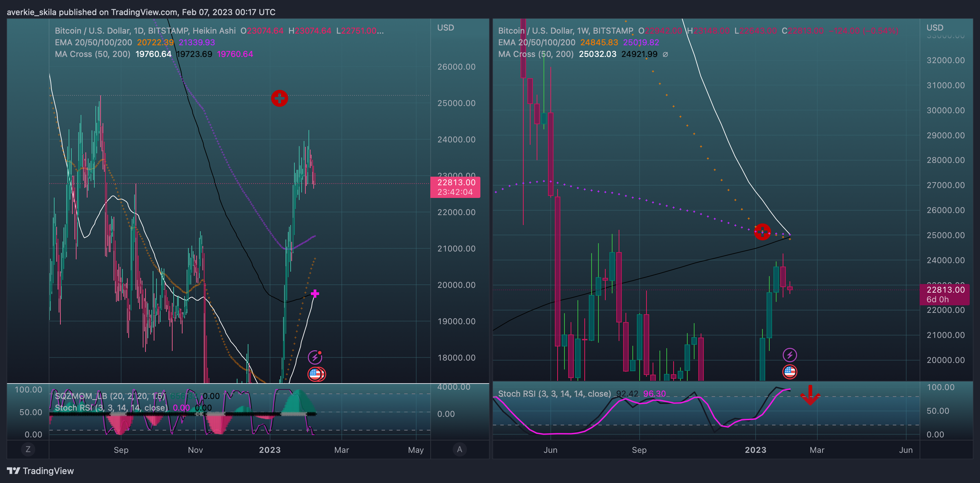
Task: Select the weekly Stoch RSI (3, 3, 14, 14, close) label
Action: (x=555, y=393)
